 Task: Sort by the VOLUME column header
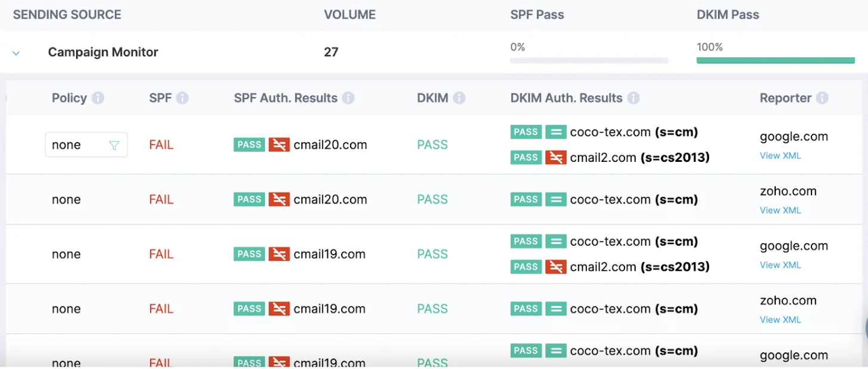[349, 15]
